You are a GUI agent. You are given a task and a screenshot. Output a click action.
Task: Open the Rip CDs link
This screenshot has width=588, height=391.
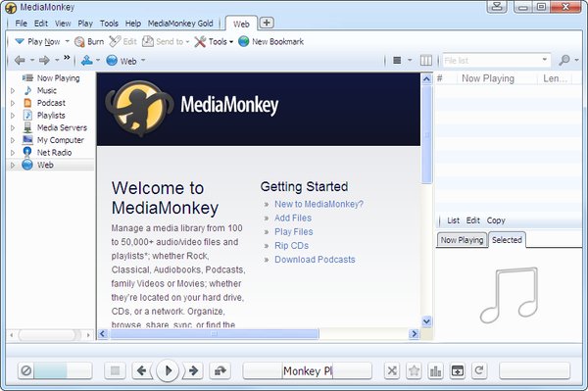[291, 246]
